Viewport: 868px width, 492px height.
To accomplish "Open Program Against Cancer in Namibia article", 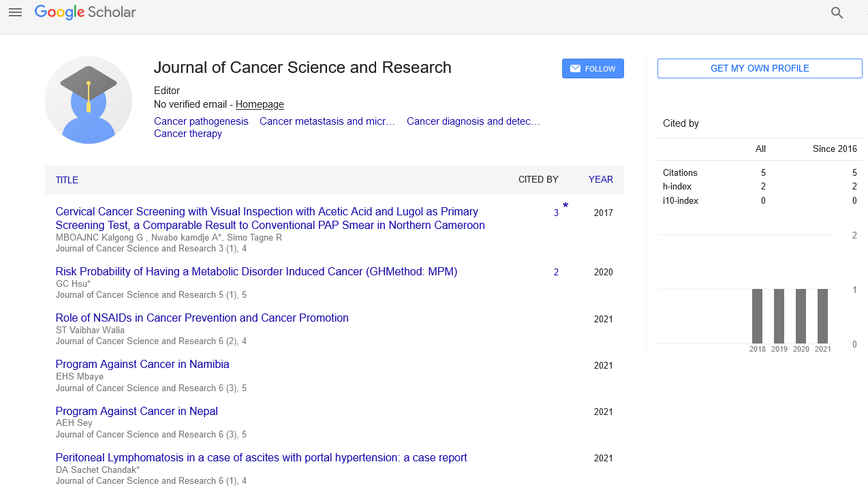I will click(142, 365).
